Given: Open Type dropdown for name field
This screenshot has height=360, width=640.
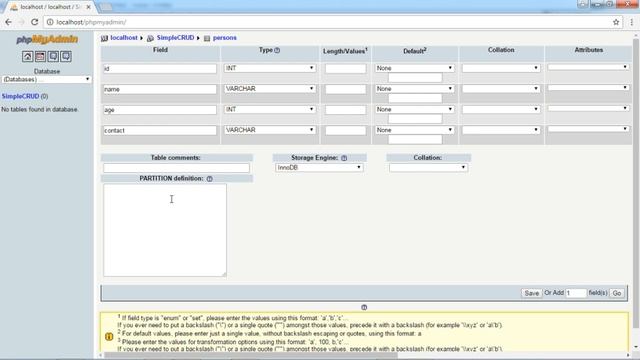Looking at the screenshot, I should tap(270, 89).
